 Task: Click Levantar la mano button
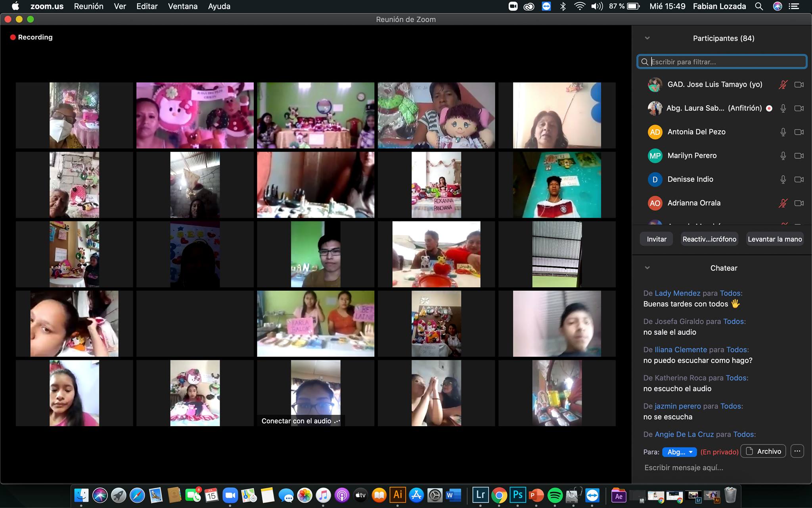775,239
